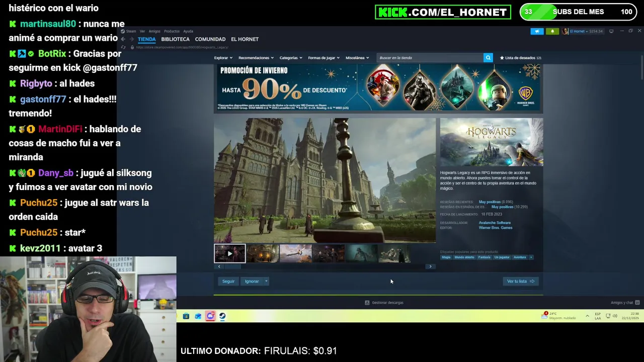Click the Gestionar descargas download icon
The width and height of the screenshot is (644, 362).
pos(367,303)
